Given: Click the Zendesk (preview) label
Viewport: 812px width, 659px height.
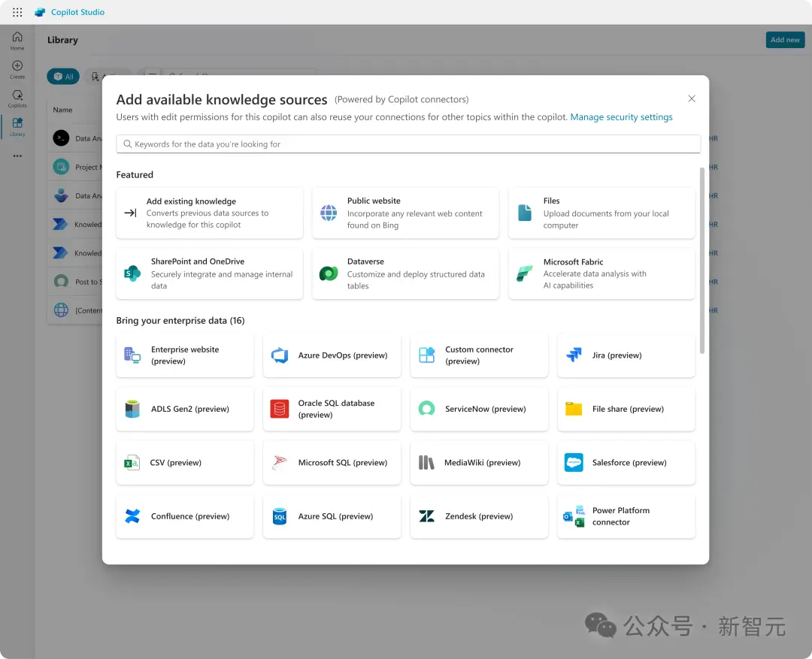Looking at the screenshot, I should [x=479, y=516].
